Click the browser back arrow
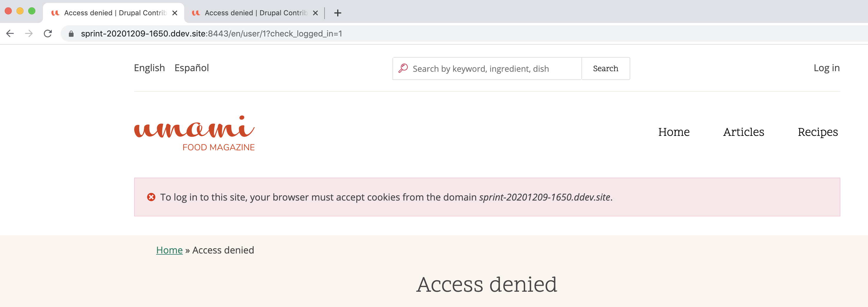Viewport: 868px width, 307px height. pyautogui.click(x=10, y=33)
